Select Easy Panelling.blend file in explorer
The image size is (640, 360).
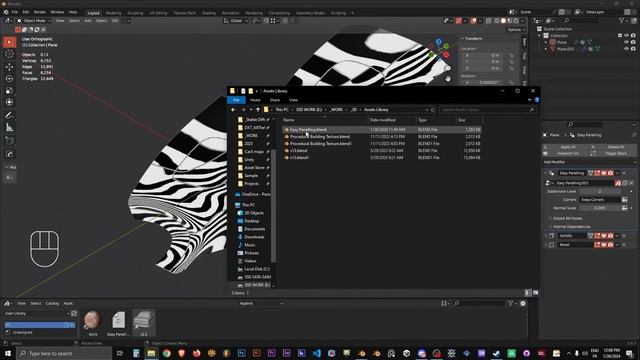pos(308,130)
